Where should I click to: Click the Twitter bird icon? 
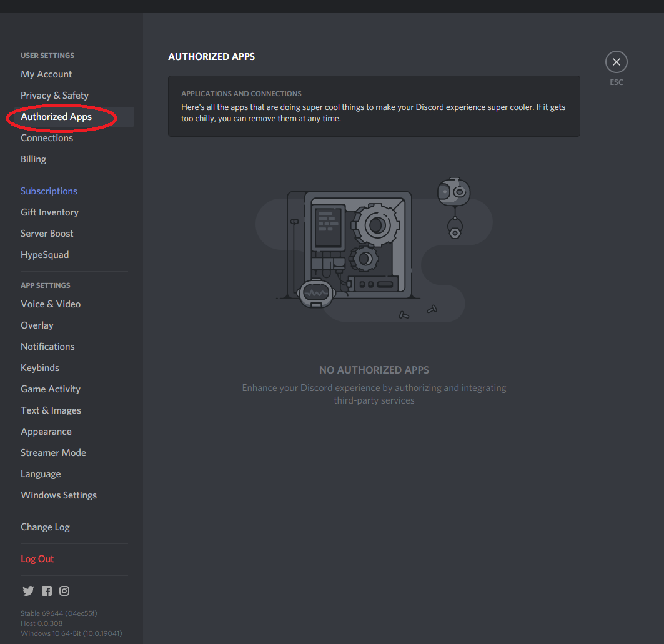point(28,591)
